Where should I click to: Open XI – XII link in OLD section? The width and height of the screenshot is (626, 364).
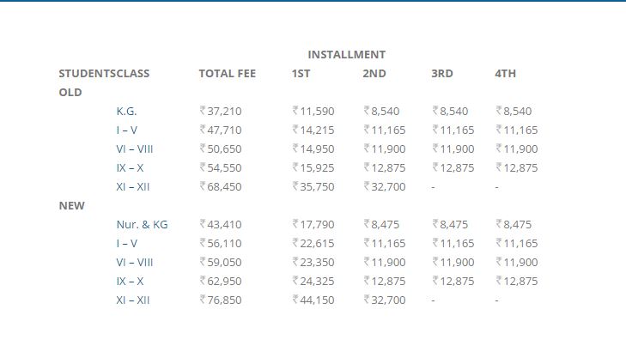coord(132,186)
